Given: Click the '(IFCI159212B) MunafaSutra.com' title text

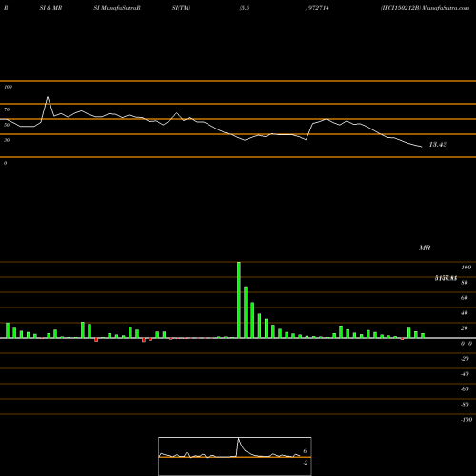Looking at the screenshot, I should click(425, 8).
